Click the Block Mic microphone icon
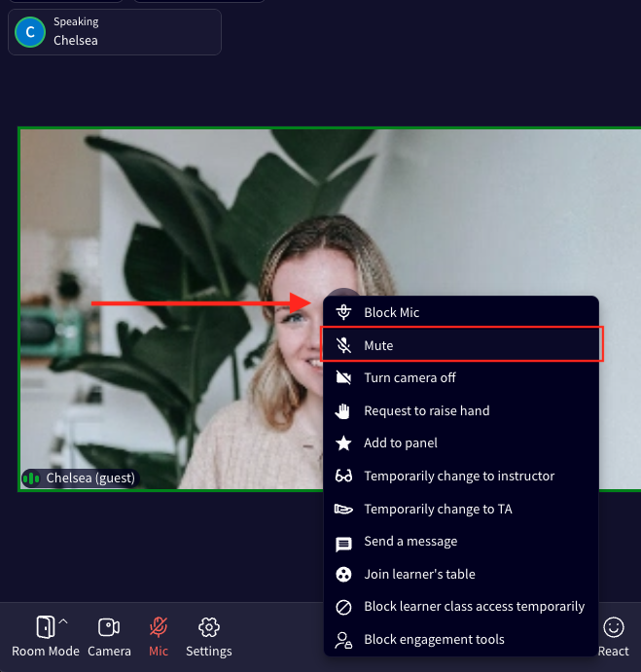The height and width of the screenshot is (672, 641). [343, 312]
